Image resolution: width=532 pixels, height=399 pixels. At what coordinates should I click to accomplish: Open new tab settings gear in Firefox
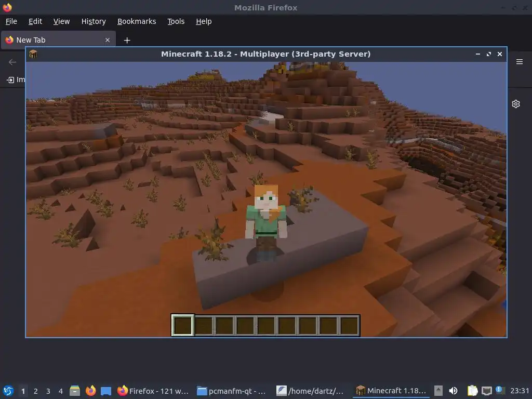[516, 104]
